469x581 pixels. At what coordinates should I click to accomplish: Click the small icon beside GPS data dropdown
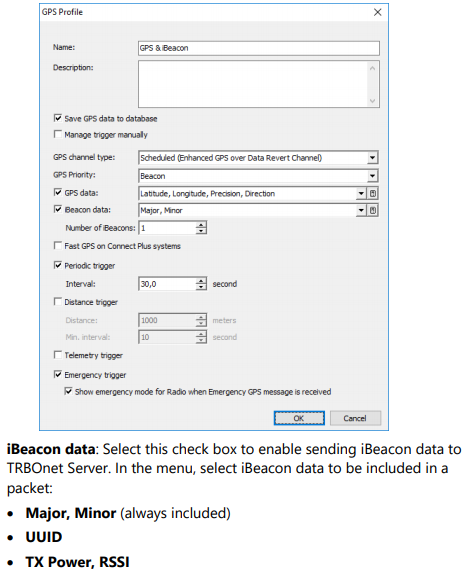coord(373,193)
